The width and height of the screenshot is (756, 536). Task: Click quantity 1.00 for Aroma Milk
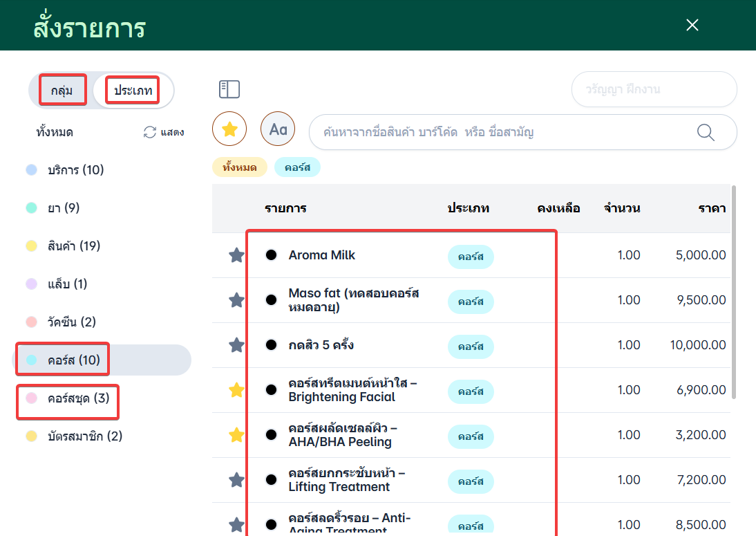click(629, 255)
